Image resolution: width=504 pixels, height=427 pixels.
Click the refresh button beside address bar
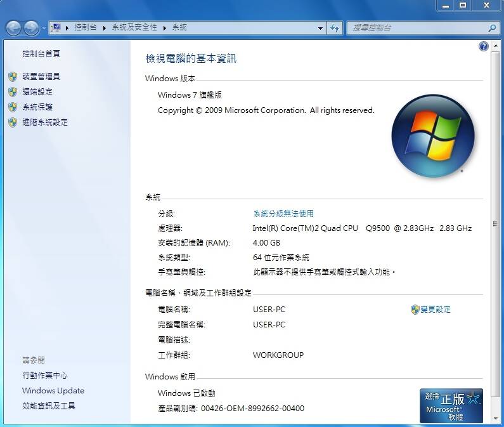tap(335, 29)
